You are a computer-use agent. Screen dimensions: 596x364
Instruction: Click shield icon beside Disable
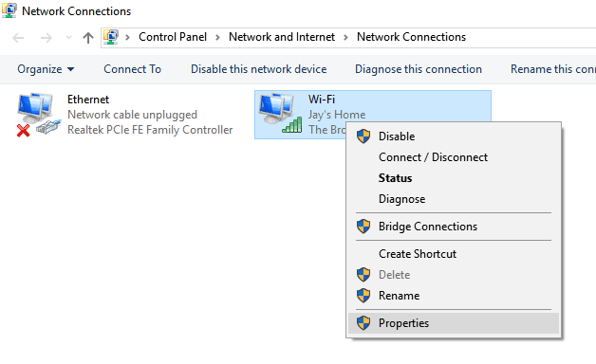363,136
